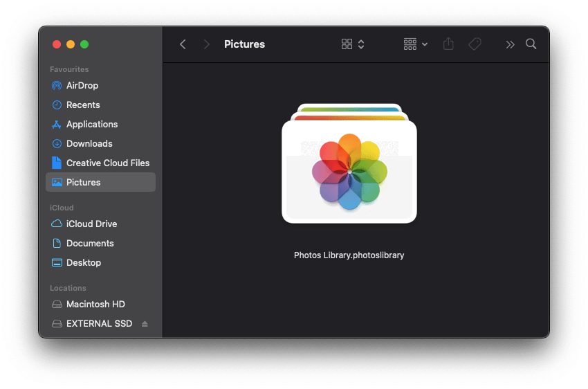The width and height of the screenshot is (588, 389).
Task: Select the Pictures folder icon in sidebar
Action: [57, 183]
